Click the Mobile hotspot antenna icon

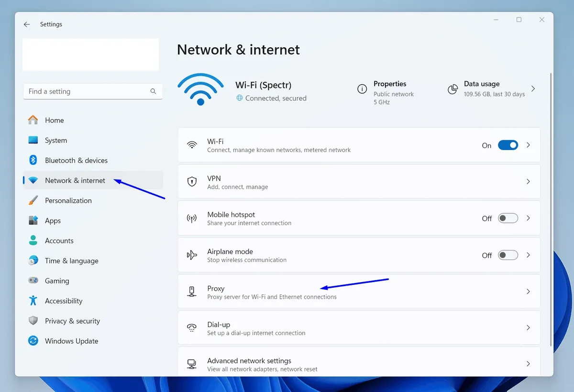tap(192, 218)
